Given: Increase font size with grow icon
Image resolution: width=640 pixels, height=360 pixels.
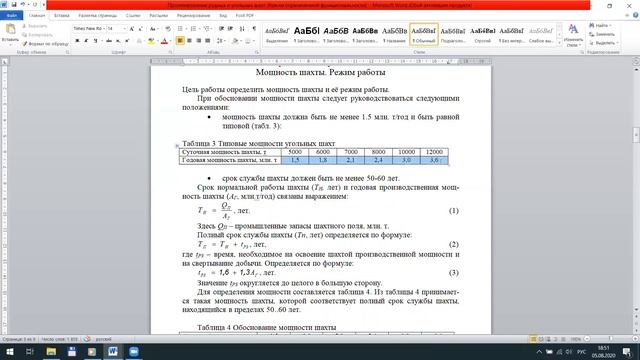Looking at the screenshot, I should (x=132, y=29).
